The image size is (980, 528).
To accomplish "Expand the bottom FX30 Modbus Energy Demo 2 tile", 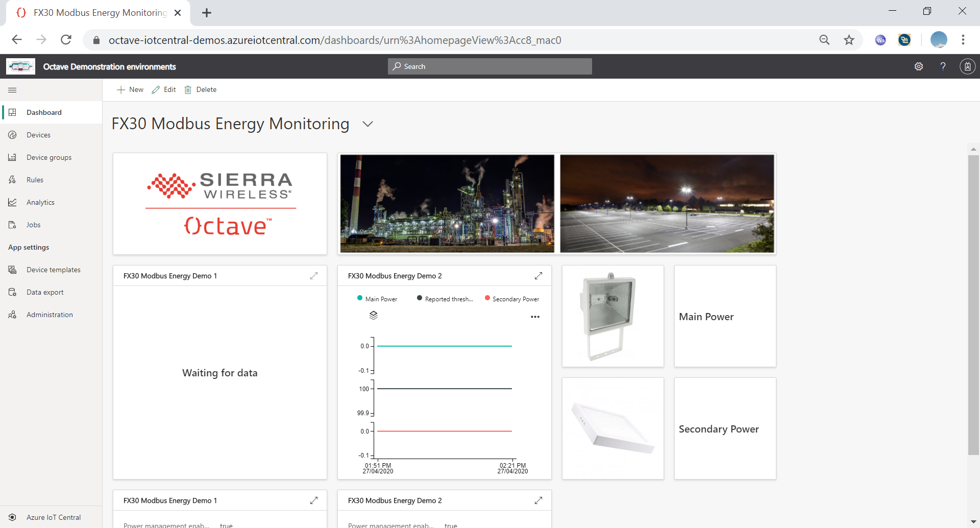I will pos(538,500).
